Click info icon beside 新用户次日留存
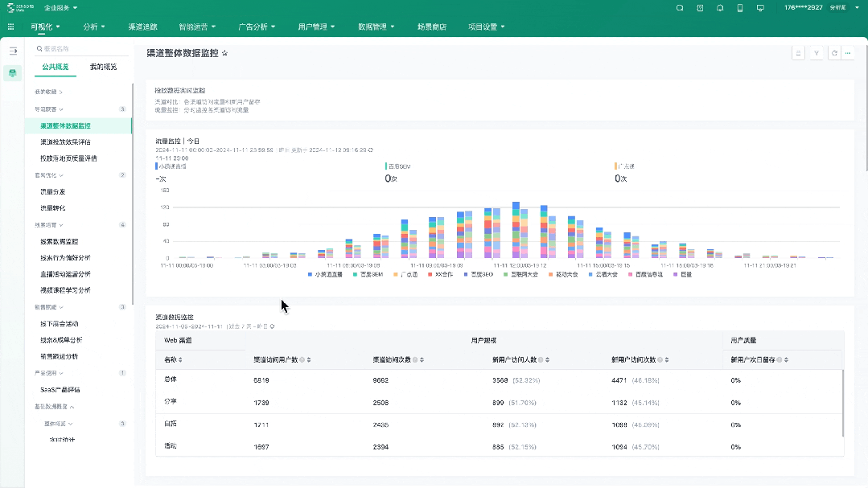This screenshot has height=488, width=868. [780, 359]
